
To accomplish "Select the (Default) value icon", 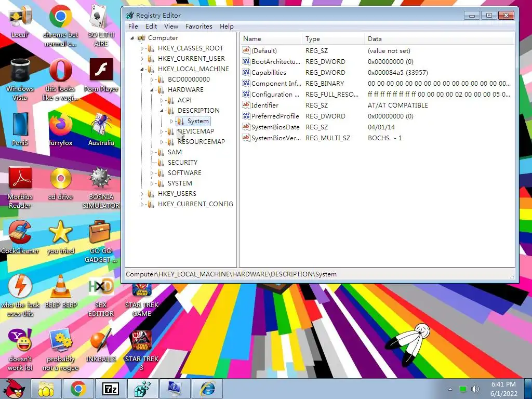I will [246, 50].
